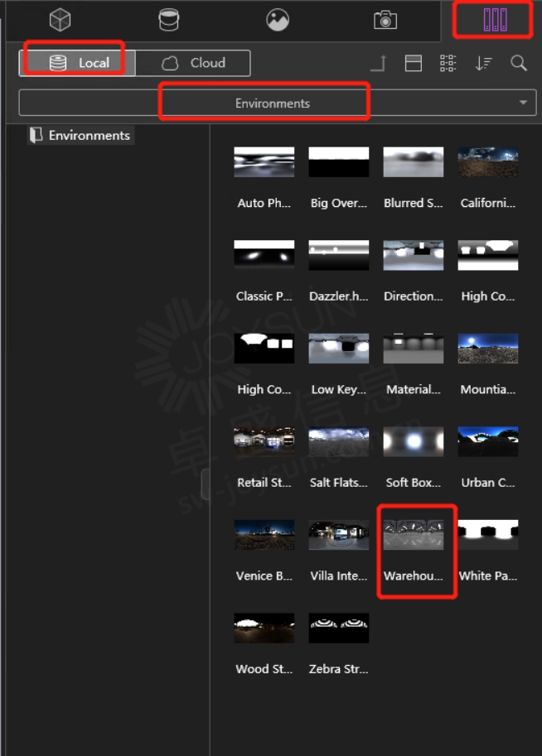Click the dropdown arrow beside Environments

click(523, 103)
